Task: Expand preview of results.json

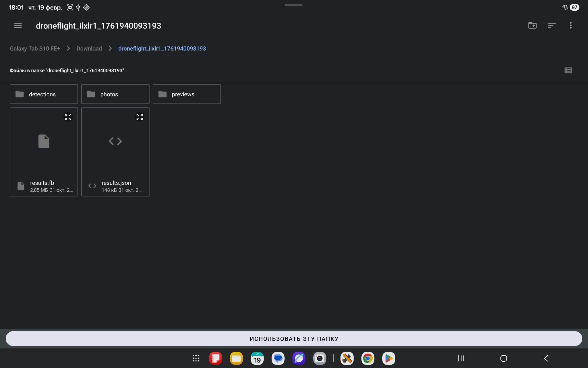Action: 140,117
